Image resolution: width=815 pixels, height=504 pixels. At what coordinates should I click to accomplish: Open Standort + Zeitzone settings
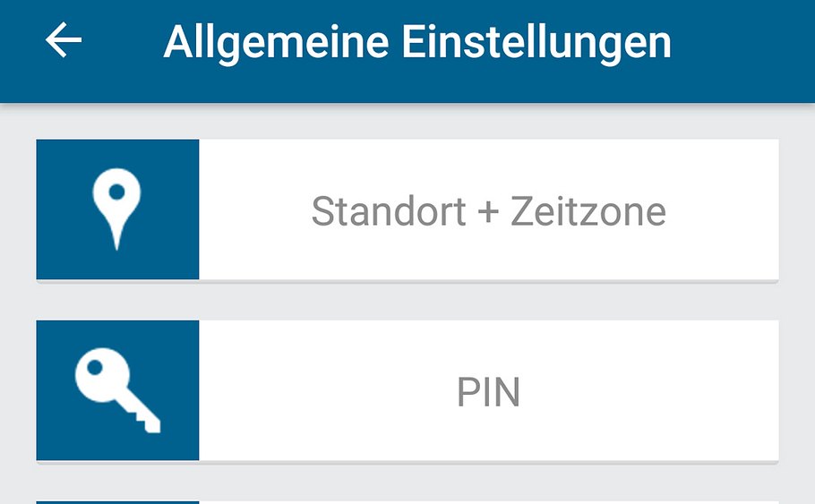[488, 211]
